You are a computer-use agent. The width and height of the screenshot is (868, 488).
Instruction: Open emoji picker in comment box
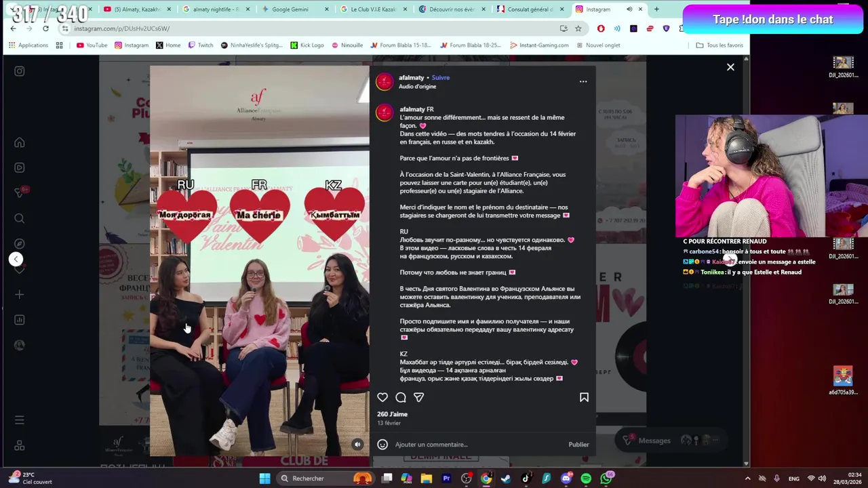(382, 445)
